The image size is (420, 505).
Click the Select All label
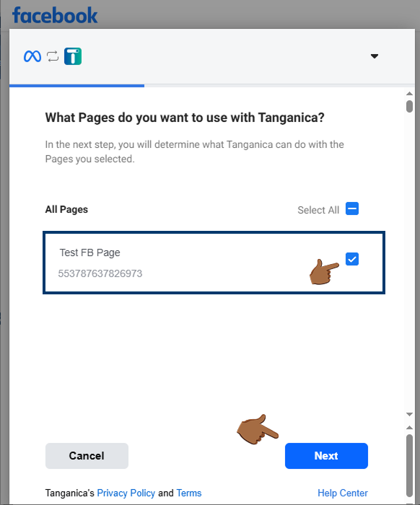[318, 210]
